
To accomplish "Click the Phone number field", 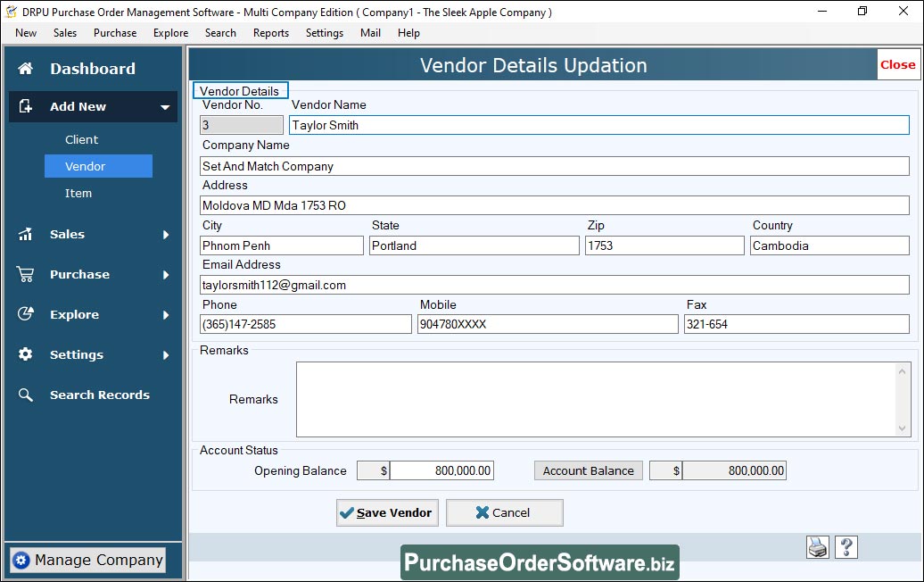I will [x=306, y=324].
